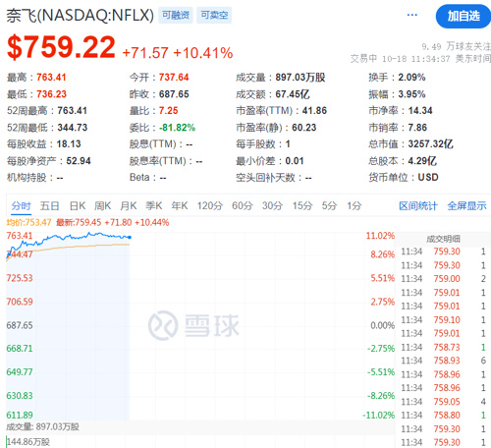Screen dimensions: 491x448
Task: Click the 144.86万股 volume axis label
Action: pyautogui.click(x=28, y=442)
